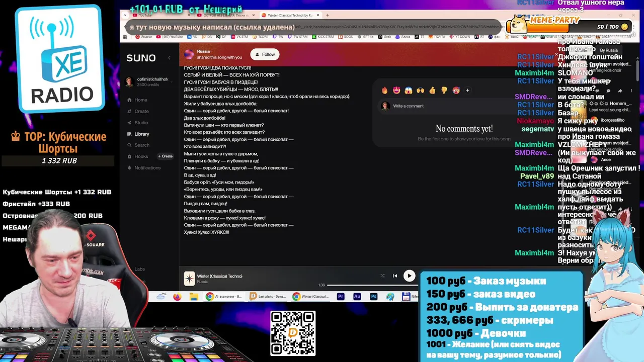Click the XE Radio logo
This screenshot has width=644, height=362.
pyautogui.click(x=60, y=59)
